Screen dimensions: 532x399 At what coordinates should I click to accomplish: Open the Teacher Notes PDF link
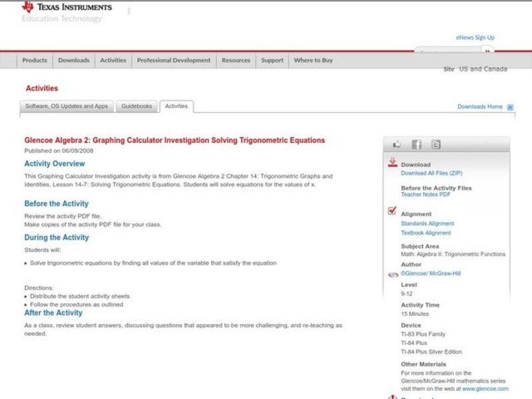coord(426,195)
